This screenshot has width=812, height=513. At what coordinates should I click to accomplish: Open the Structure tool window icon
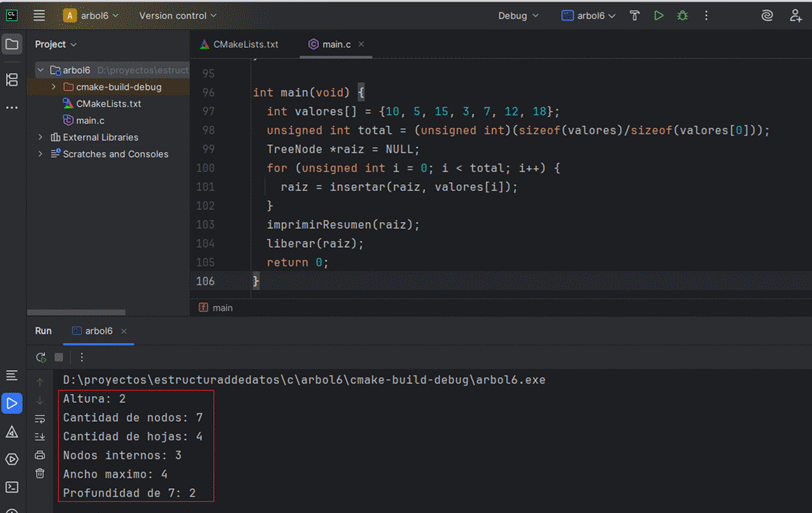(x=12, y=79)
